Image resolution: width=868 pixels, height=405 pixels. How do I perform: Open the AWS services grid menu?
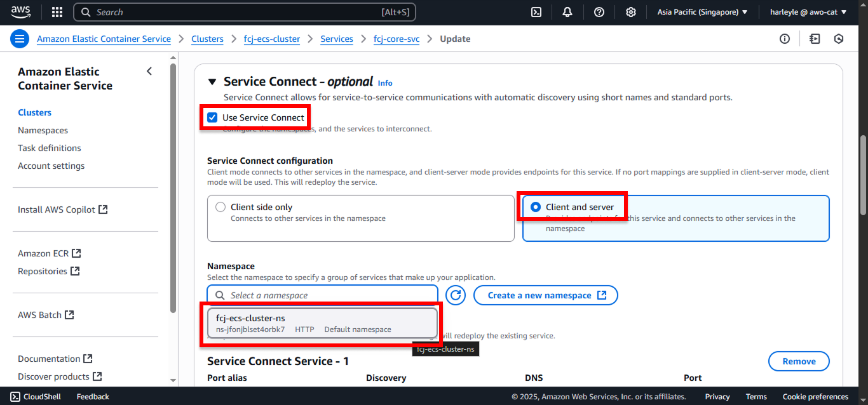[57, 12]
